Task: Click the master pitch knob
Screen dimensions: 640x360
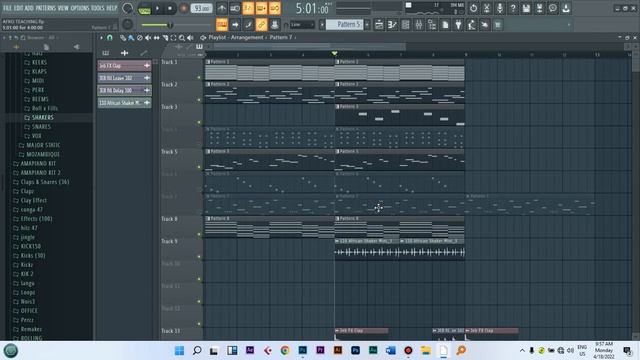Action: point(128,24)
